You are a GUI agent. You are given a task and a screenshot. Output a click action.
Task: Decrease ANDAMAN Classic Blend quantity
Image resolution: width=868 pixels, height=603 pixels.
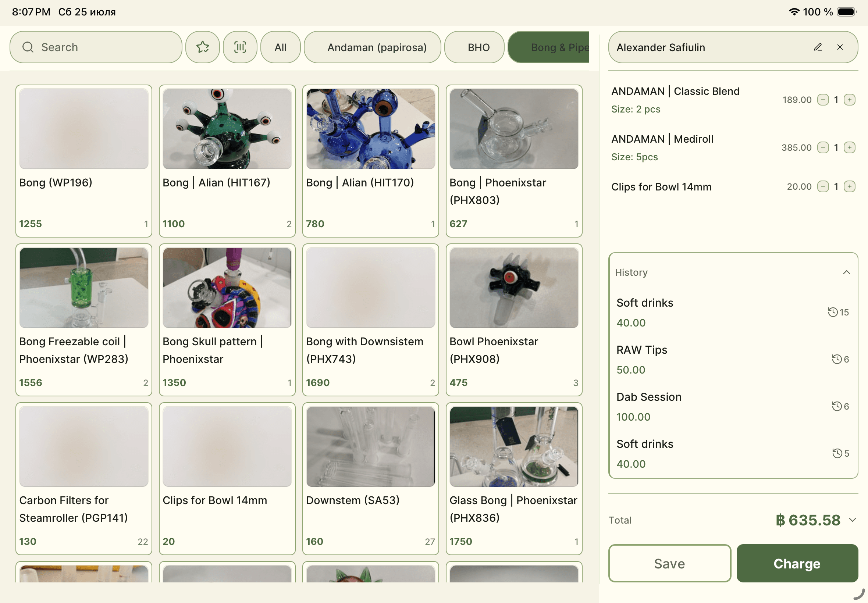tap(823, 100)
